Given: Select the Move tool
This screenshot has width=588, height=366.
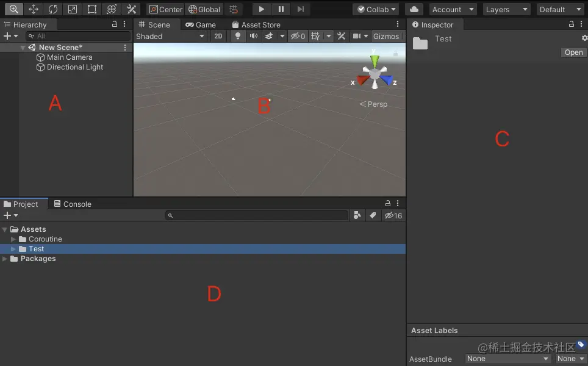Looking at the screenshot, I should pos(34,9).
